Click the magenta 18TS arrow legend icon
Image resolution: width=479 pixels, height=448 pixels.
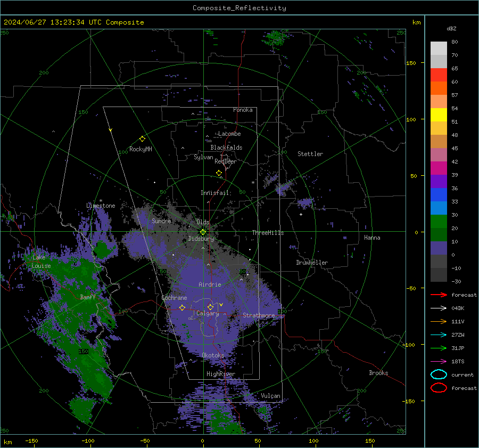[439, 362]
